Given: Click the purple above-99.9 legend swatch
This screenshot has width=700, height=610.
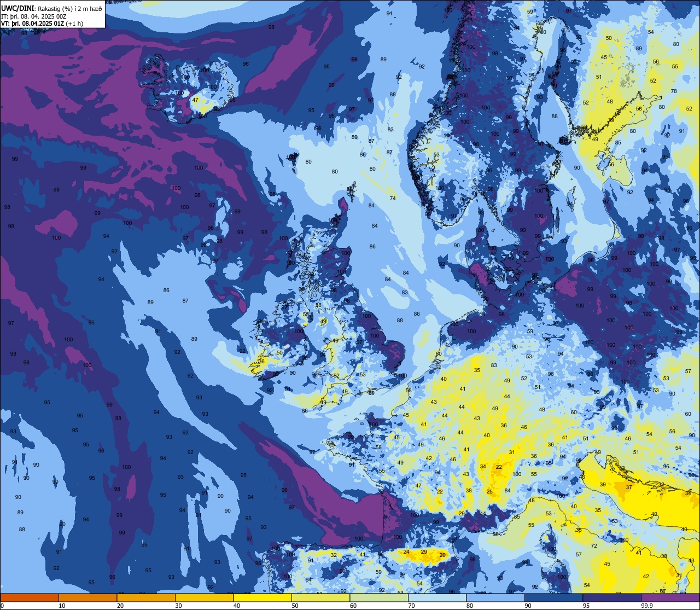Looking at the screenshot, I should pos(670,597).
